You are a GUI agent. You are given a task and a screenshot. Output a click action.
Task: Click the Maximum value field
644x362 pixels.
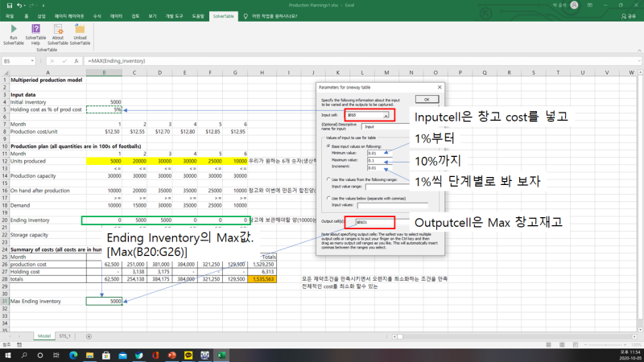pyautogui.click(x=380, y=160)
